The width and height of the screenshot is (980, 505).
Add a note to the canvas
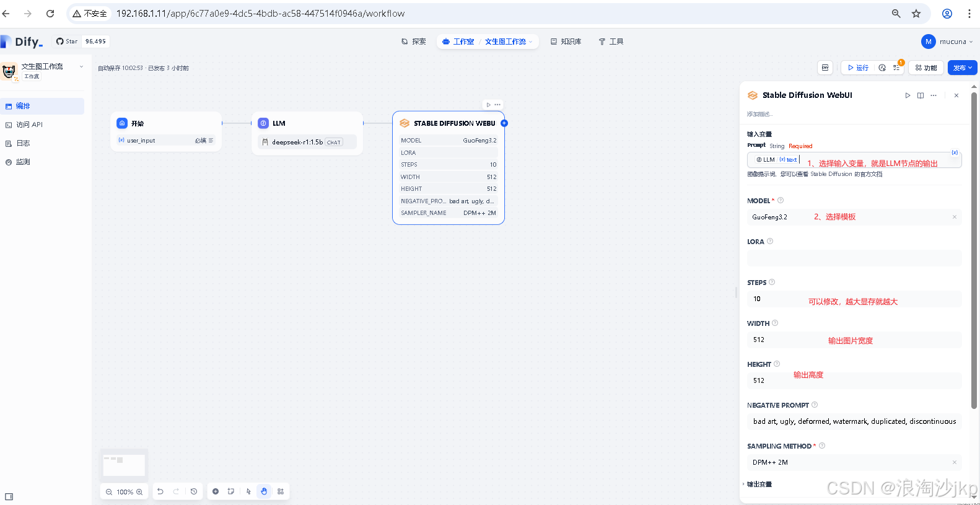[231, 491]
